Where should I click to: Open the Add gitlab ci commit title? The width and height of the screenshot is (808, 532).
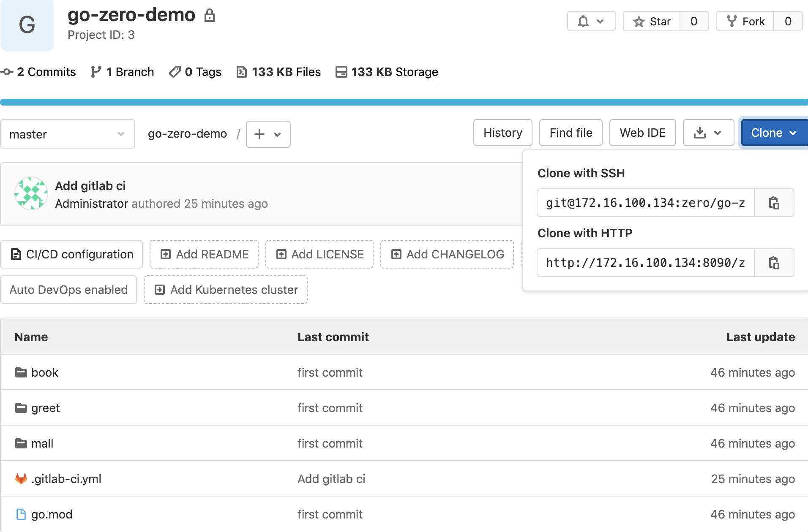click(90, 186)
